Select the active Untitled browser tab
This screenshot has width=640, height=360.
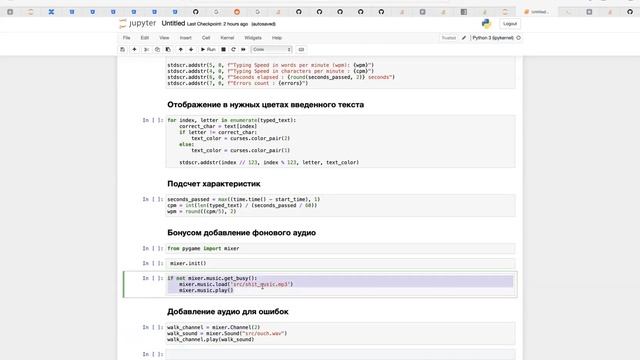click(x=536, y=12)
